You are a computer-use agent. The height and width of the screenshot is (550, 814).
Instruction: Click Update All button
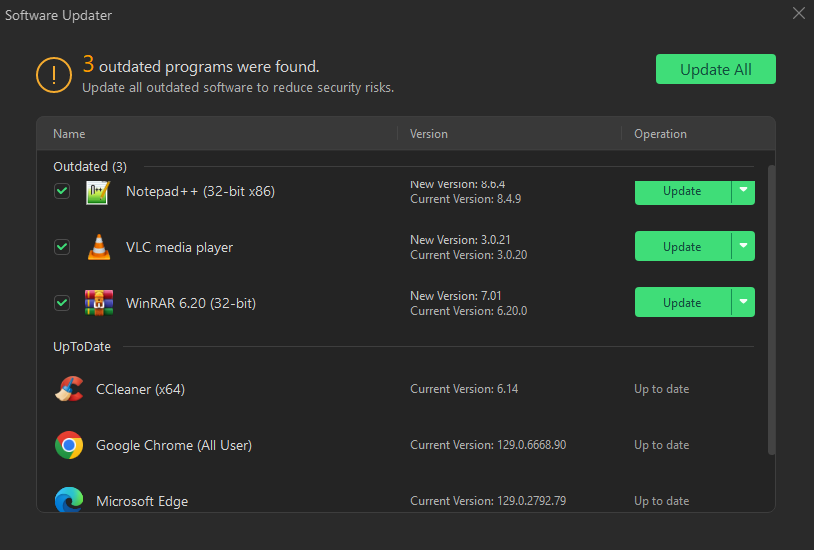716,69
